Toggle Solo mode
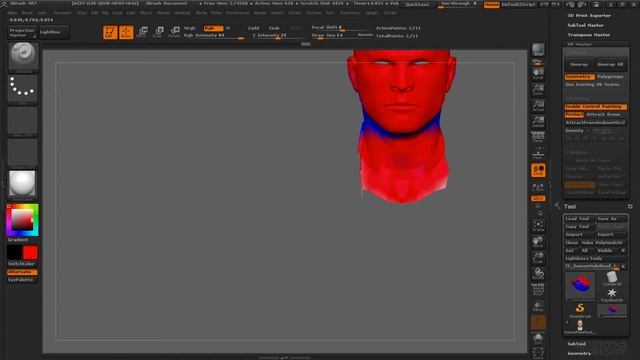 point(538,337)
